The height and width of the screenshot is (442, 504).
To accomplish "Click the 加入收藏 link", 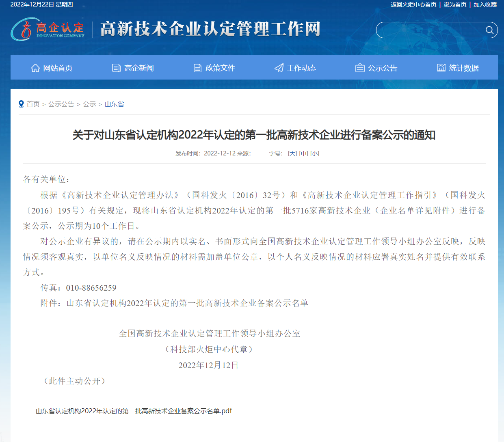I will [x=485, y=4].
